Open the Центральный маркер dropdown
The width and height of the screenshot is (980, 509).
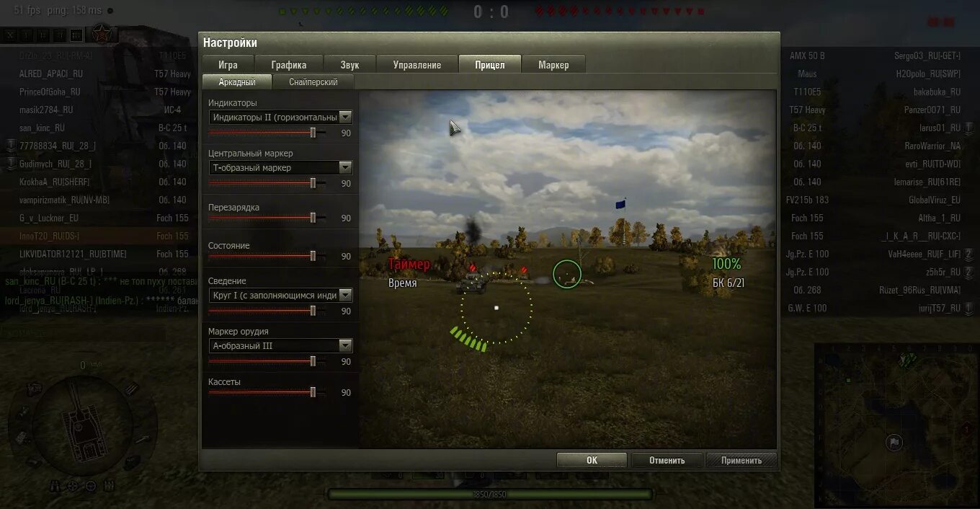[280, 167]
